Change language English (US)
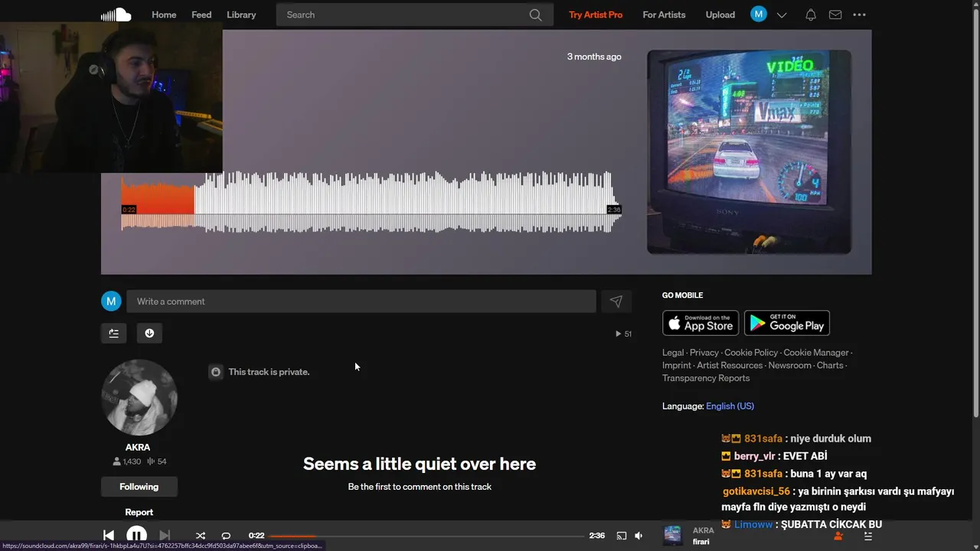Screen dimensions: 980x551 coord(730,406)
